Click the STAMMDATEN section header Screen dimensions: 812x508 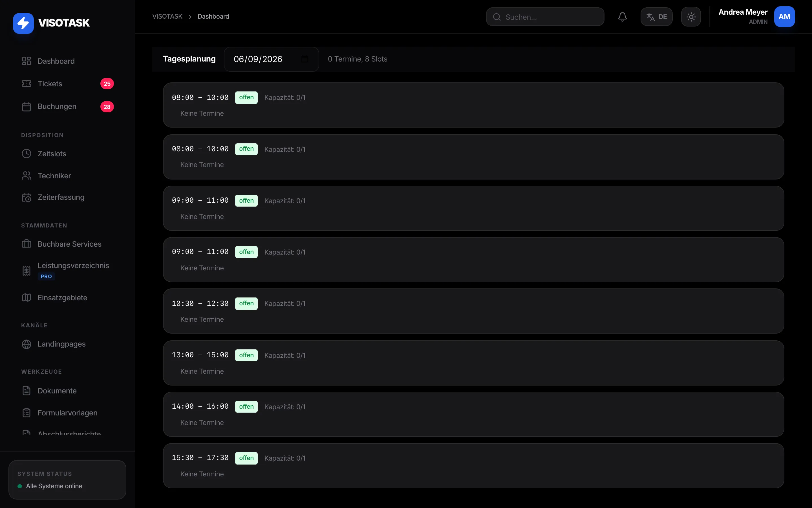tap(44, 225)
